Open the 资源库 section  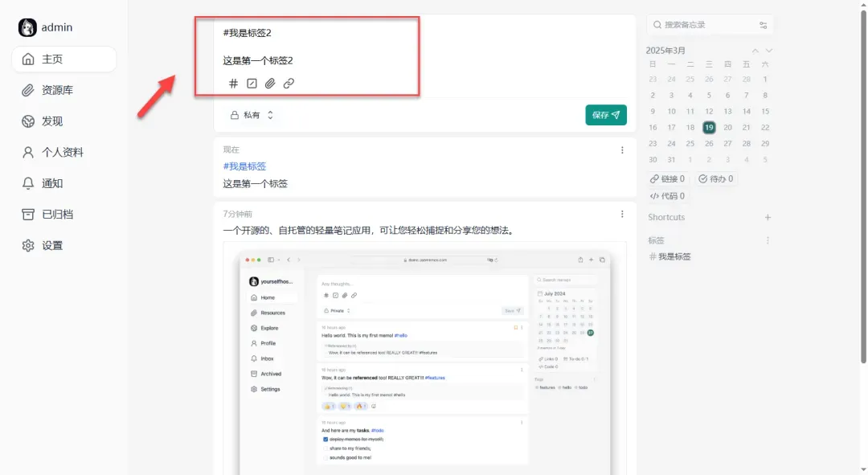[54, 89]
